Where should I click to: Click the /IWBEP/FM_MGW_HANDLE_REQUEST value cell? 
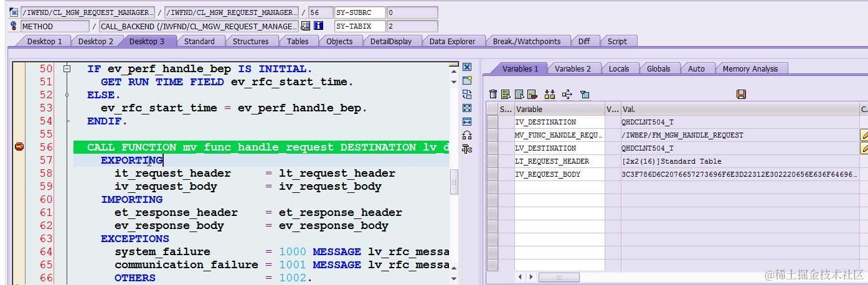(x=740, y=135)
